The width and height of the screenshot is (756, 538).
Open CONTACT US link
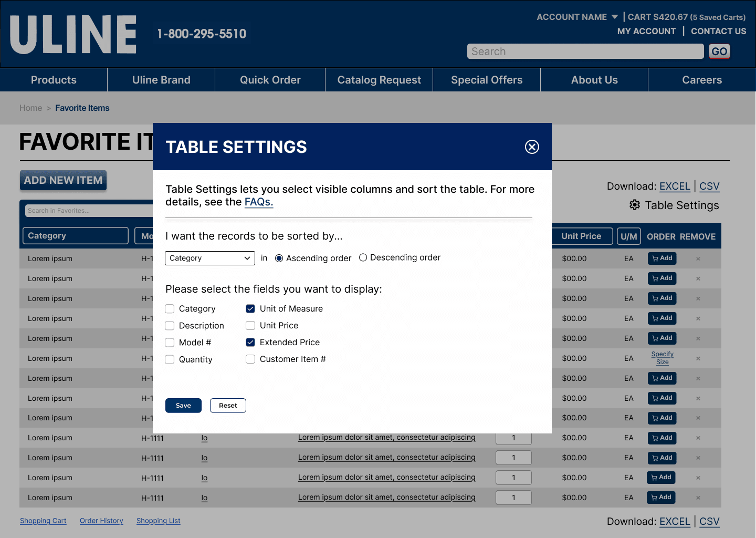click(718, 31)
